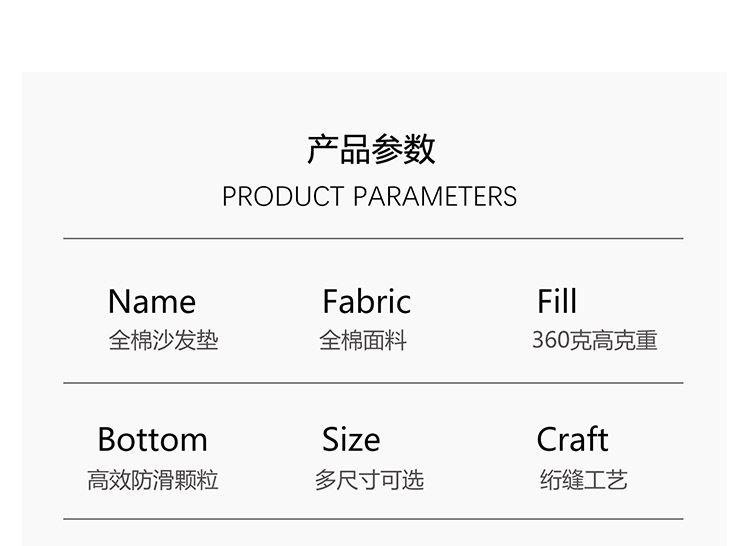Click the 高效防滑颗粒 value under Bottom
Viewport: 750px width, 546px height.
(x=152, y=480)
